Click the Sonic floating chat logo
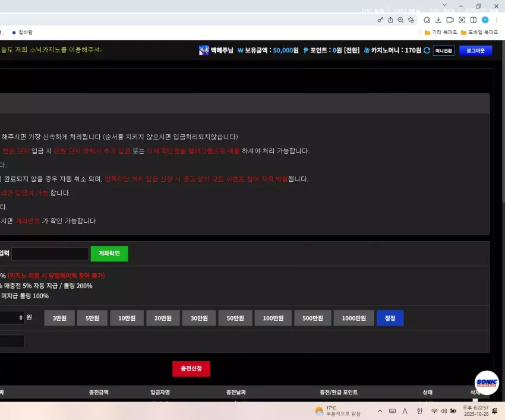This screenshot has height=420, width=505. [x=487, y=383]
